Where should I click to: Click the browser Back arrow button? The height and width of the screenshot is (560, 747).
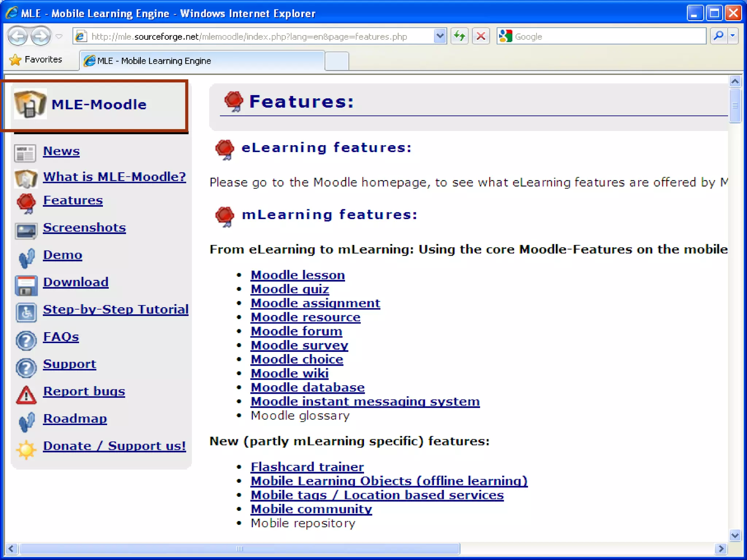click(18, 36)
